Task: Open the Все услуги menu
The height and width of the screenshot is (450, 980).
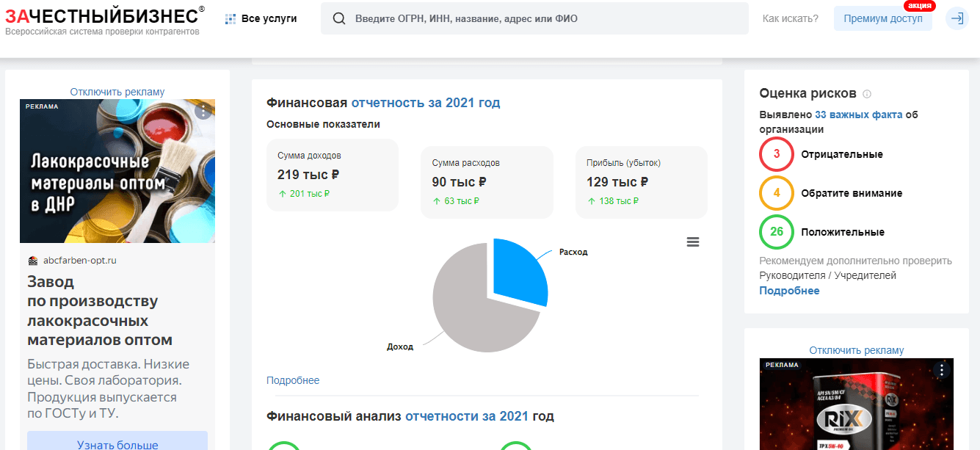Action: click(269, 18)
